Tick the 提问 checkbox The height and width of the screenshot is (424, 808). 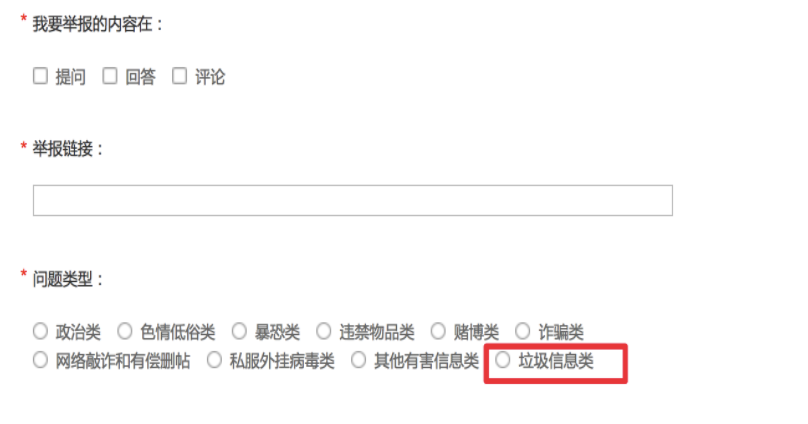point(40,76)
